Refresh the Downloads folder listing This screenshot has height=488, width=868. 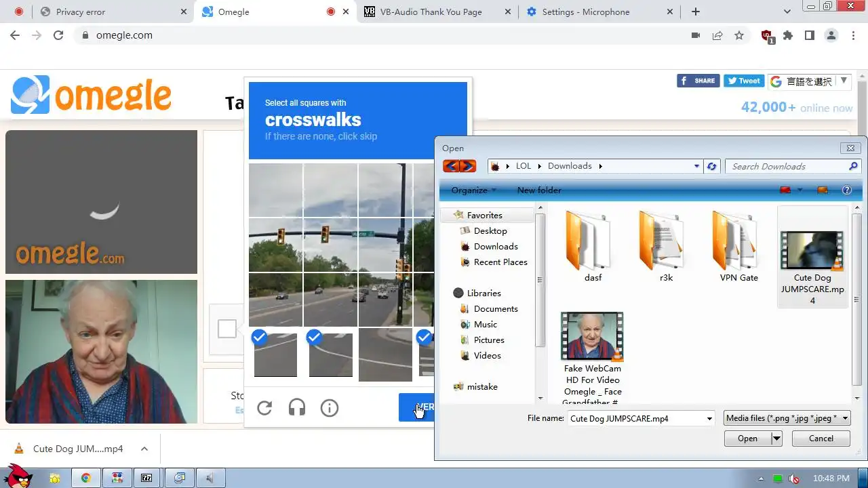711,166
